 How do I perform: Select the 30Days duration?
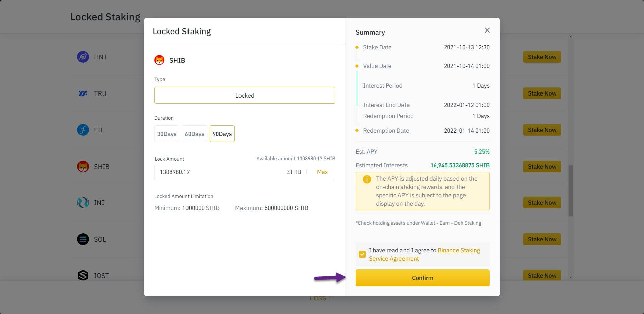pos(167,134)
